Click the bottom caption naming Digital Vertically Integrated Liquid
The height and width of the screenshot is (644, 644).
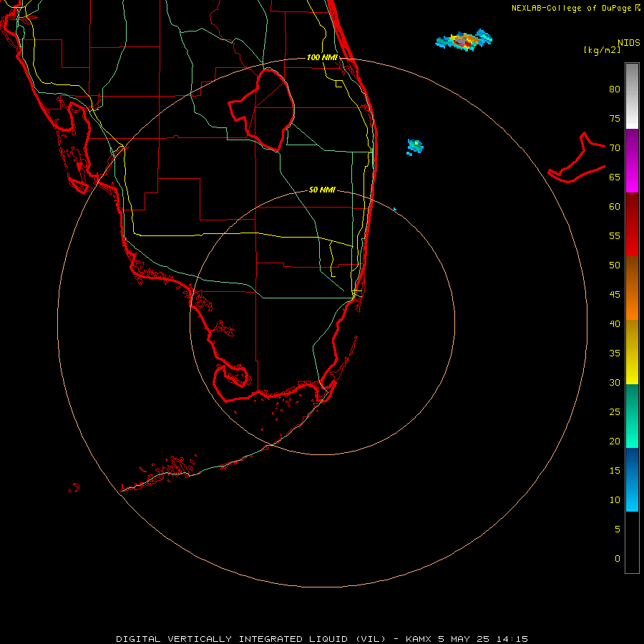[x=321, y=639]
